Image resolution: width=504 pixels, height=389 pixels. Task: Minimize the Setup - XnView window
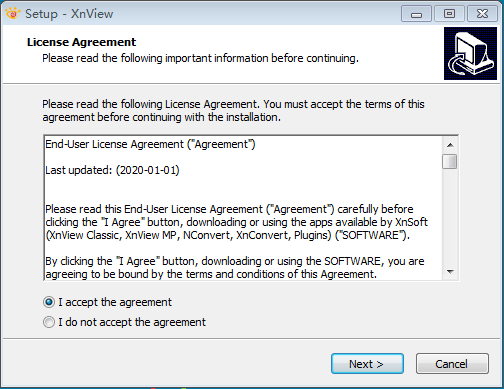[416, 14]
